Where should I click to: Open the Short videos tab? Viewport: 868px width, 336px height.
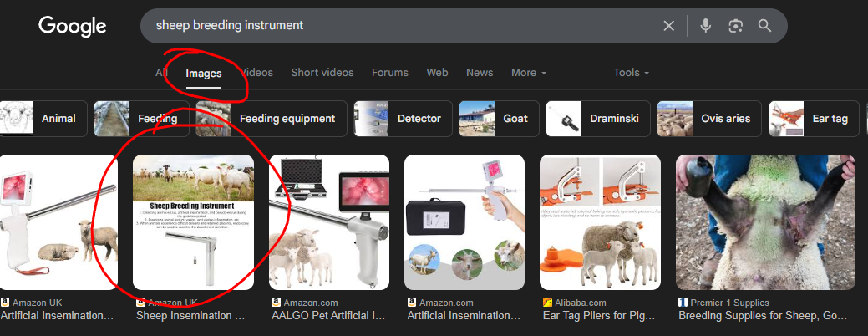click(322, 73)
